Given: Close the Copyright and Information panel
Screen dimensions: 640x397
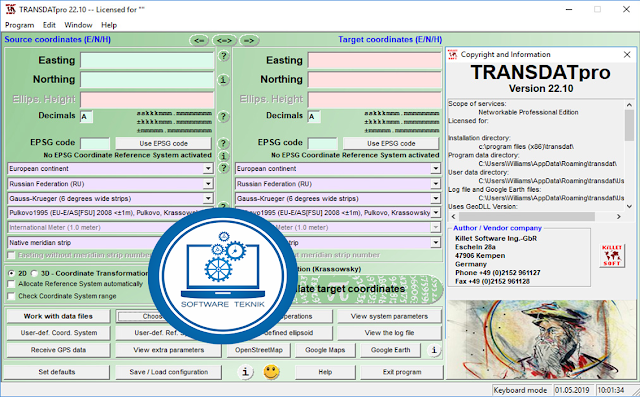Looking at the screenshot, I should (627, 55).
